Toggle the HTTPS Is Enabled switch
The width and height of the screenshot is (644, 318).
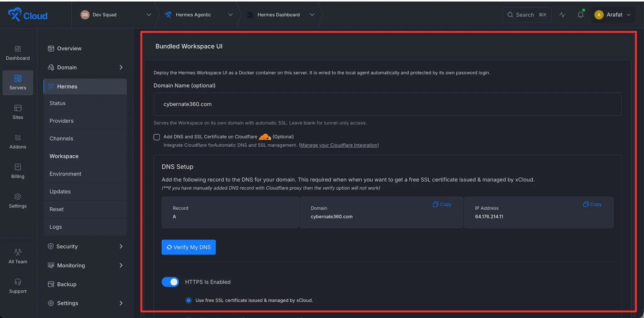tap(170, 282)
